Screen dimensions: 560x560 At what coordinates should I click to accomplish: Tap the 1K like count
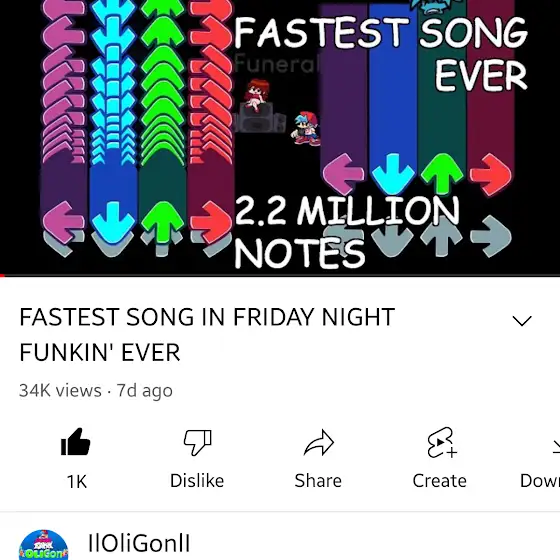point(76,481)
